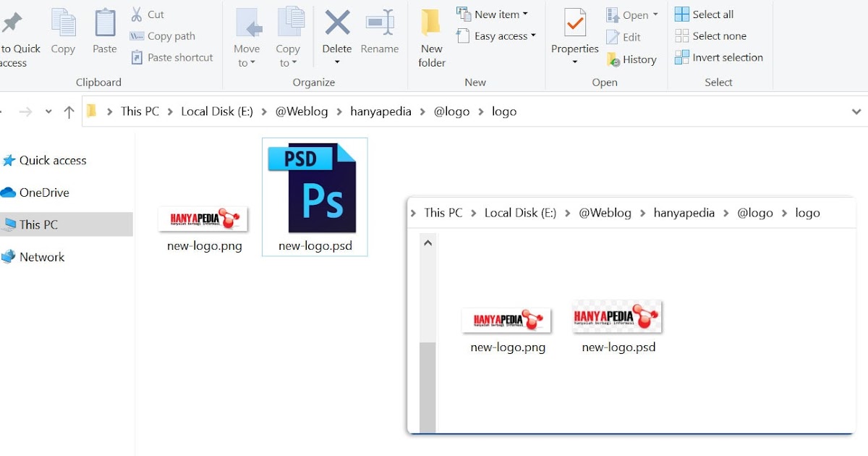Click This PC in the inset window breadcrumb
This screenshot has height=456, width=868.
(x=443, y=213)
